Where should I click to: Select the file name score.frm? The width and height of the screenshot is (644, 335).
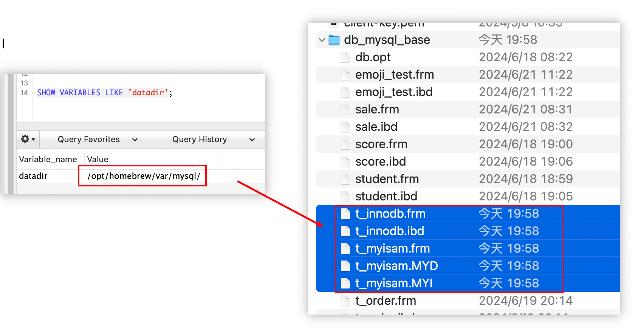pos(381,144)
